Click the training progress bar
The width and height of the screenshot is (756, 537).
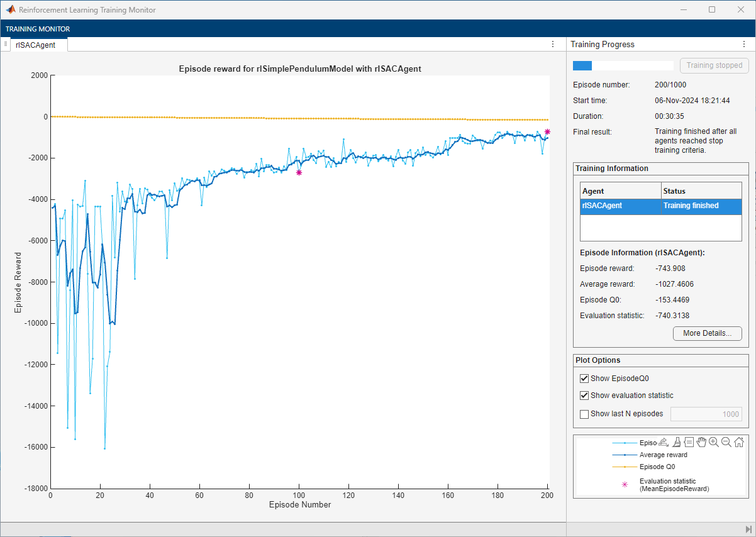[623, 65]
